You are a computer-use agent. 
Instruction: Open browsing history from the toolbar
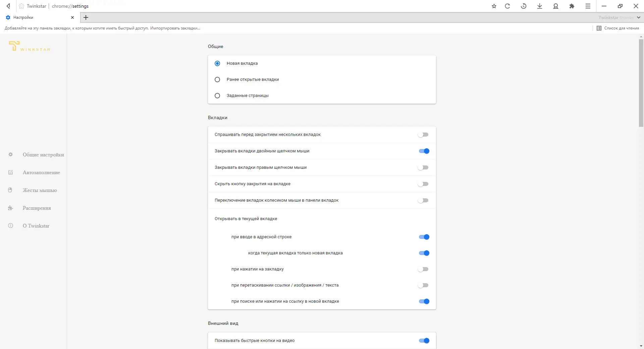click(524, 6)
